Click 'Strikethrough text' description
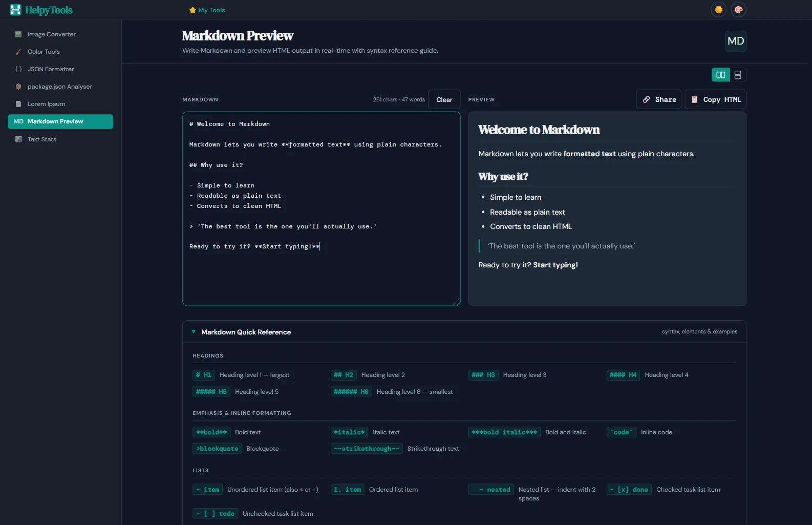Image resolution: width=812 pixels, height=525 pixels. point(433,449)
